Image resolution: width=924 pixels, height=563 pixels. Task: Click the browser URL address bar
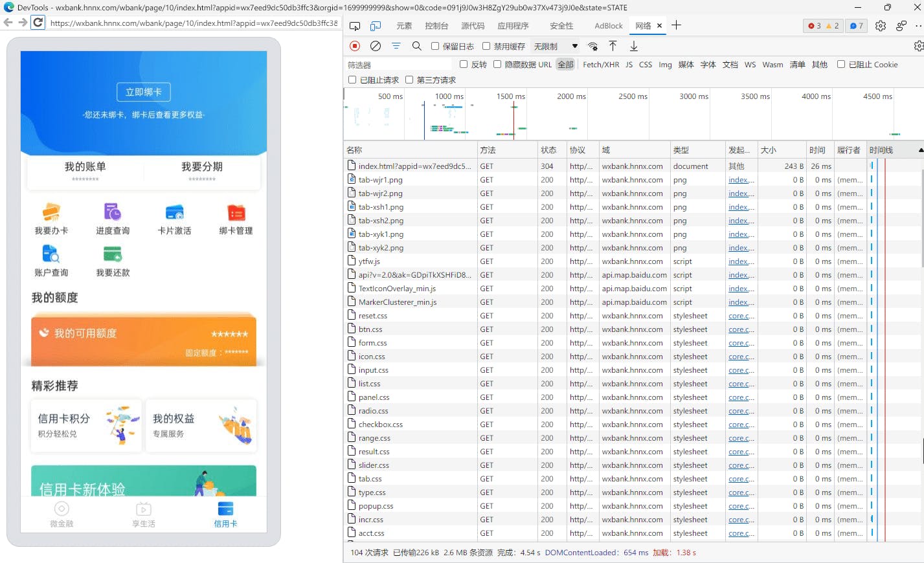click(x=194, y=23)
